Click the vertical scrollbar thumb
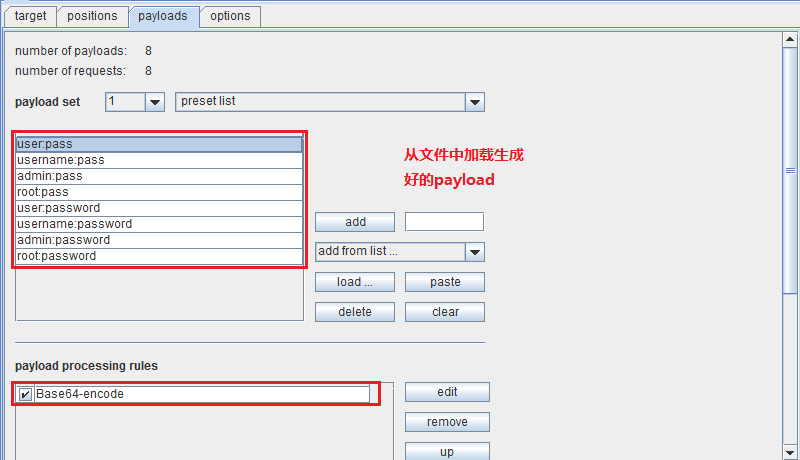The image size is (800, 460). tap(790, 170)
